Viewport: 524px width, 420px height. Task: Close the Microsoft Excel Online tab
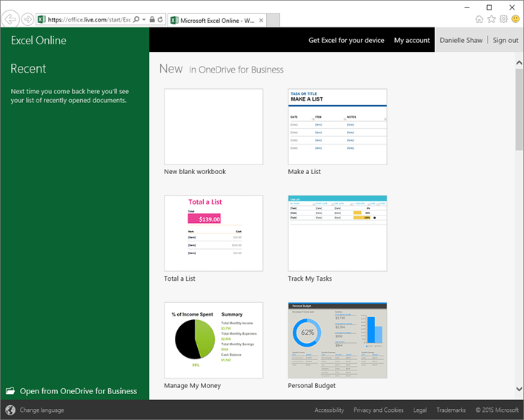(x=261, y=20)
